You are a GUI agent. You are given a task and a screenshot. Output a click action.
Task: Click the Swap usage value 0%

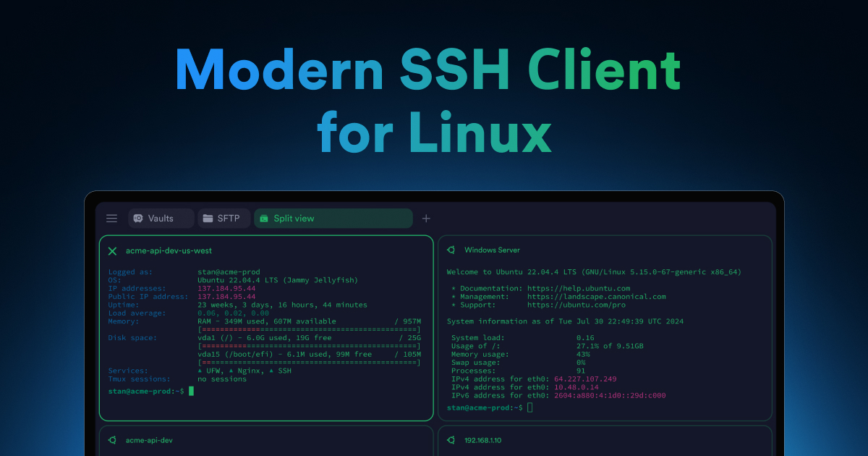pyautogui.click(x=581, y=362)
